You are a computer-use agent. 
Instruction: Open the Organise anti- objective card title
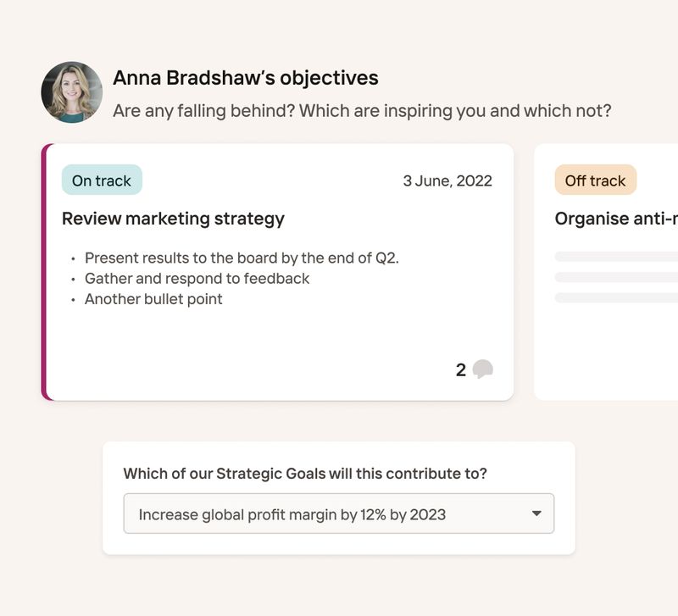[616, 219]
